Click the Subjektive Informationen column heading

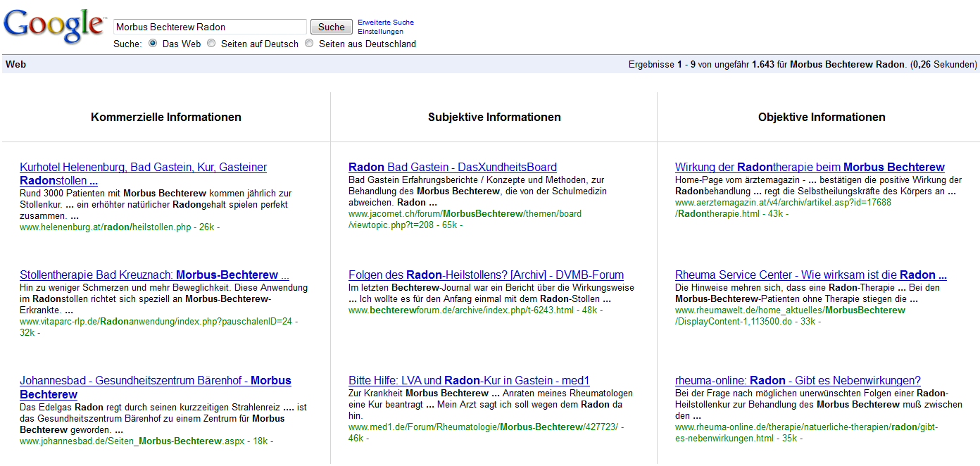pyautogui.click(x=494, y=117)
